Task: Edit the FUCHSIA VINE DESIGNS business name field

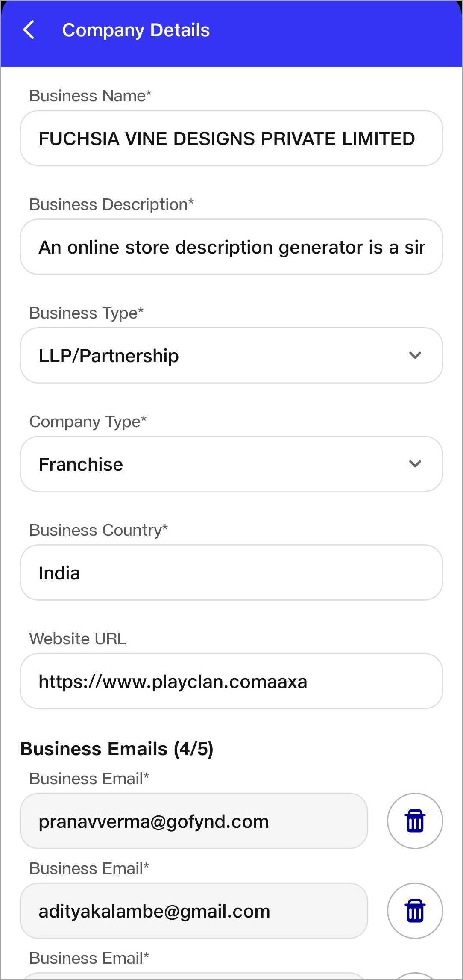Action: 231,138
